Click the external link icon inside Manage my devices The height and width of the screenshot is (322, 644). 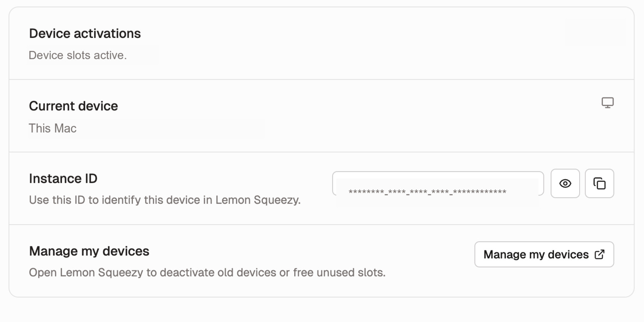pos(600,254)
